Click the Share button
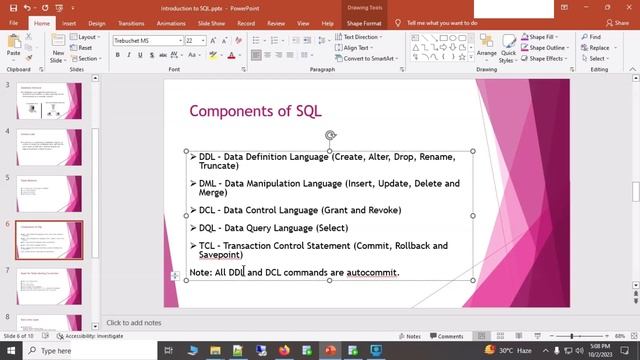The image size is (640, 360). pyautogui.click(x=617, y=23)
